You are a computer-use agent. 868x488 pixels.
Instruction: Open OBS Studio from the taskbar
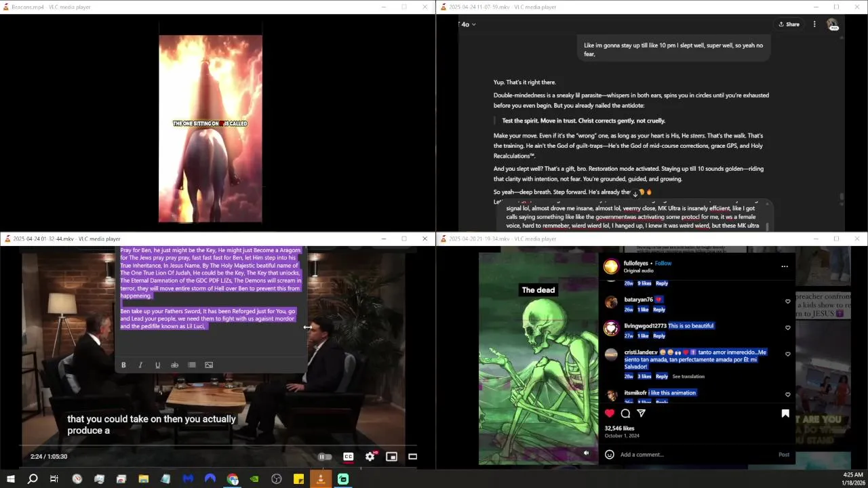277,479
